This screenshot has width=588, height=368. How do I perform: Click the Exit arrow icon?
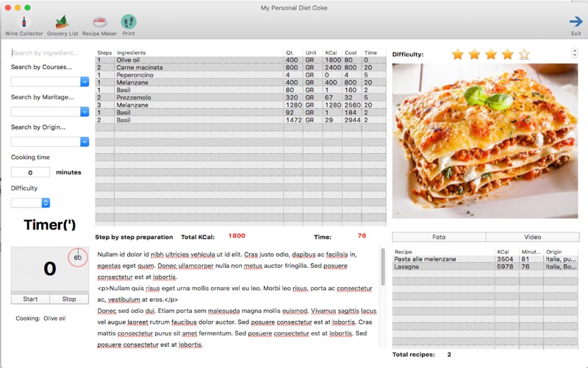(576, 22)
